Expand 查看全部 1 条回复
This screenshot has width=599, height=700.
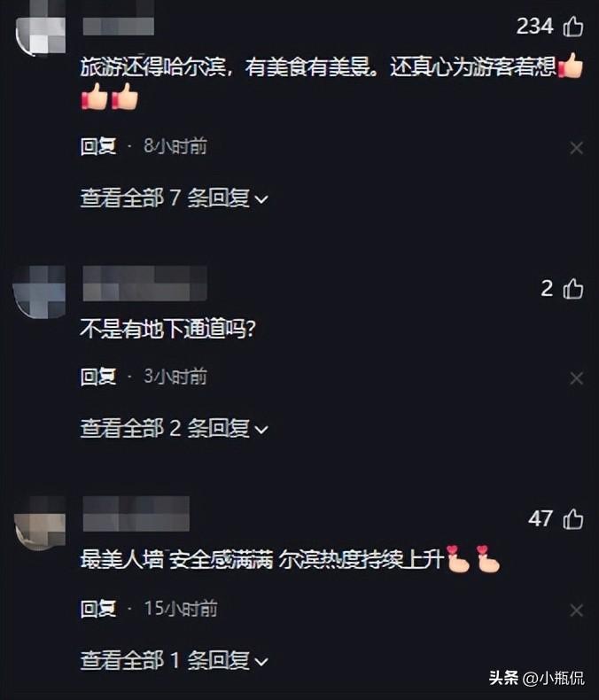(174, 660)
